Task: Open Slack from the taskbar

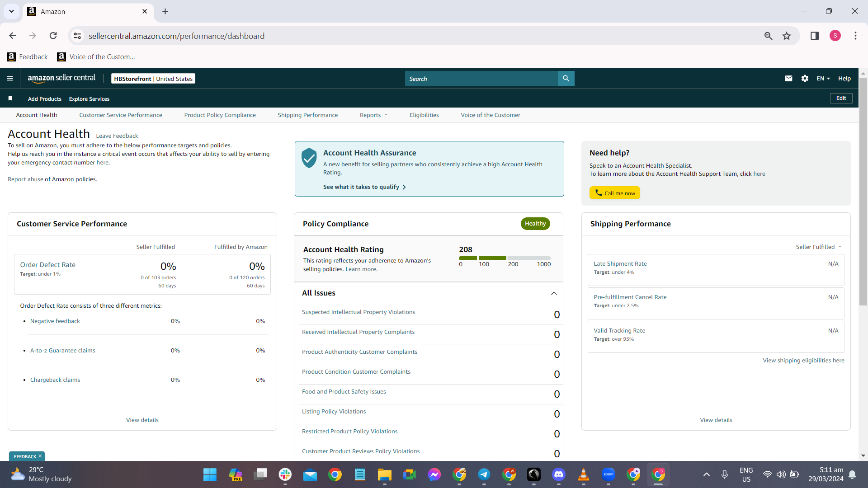Action: tap(285, 474)
